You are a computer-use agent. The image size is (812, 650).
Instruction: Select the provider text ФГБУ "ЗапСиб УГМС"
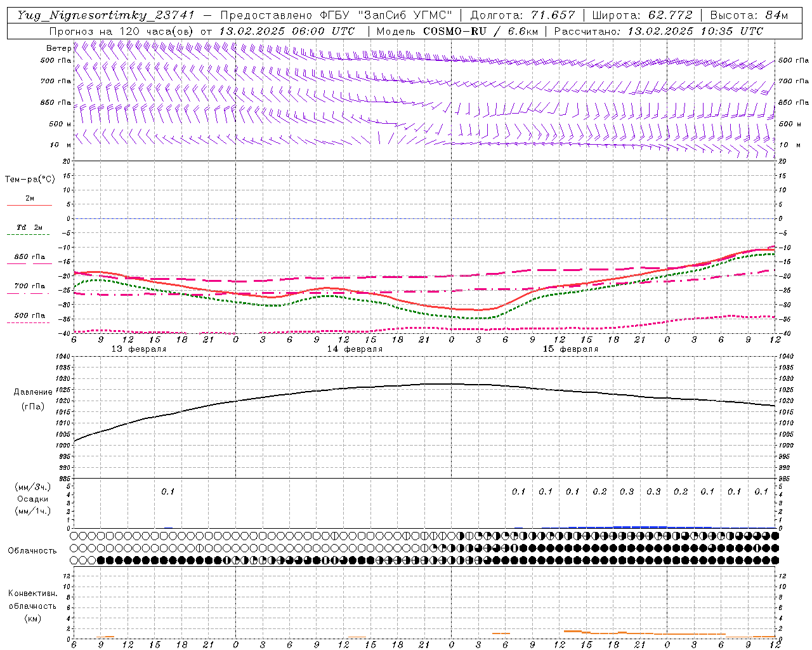[x=386, y=15]
